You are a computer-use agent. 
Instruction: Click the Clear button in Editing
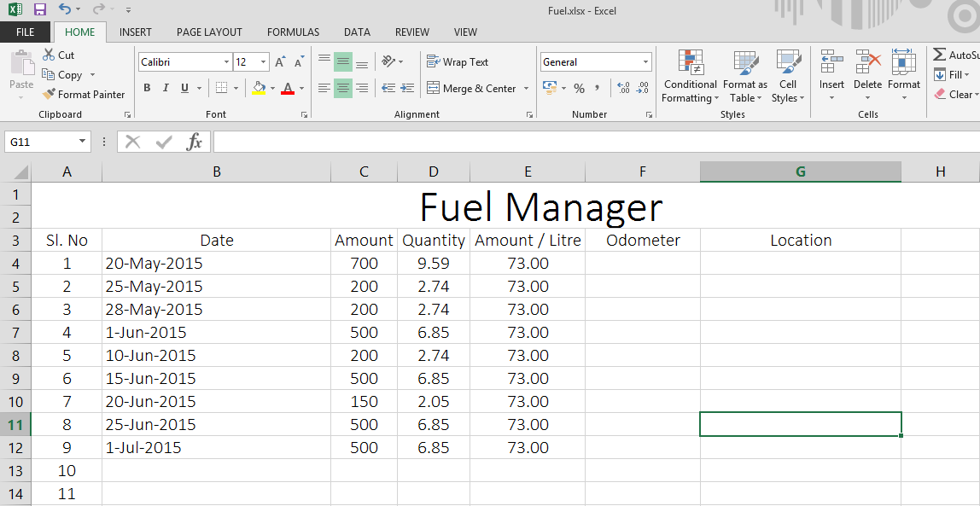point(955,95)
